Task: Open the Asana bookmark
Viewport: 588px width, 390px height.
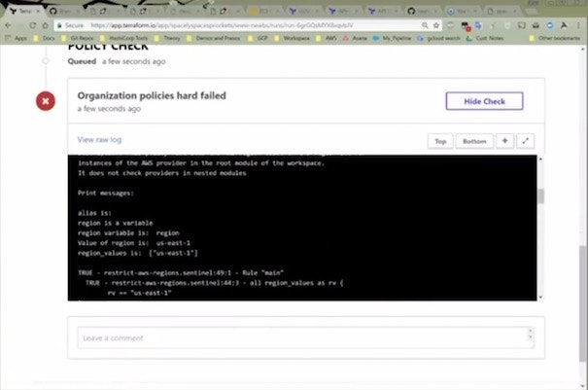Action: [355, 38]
